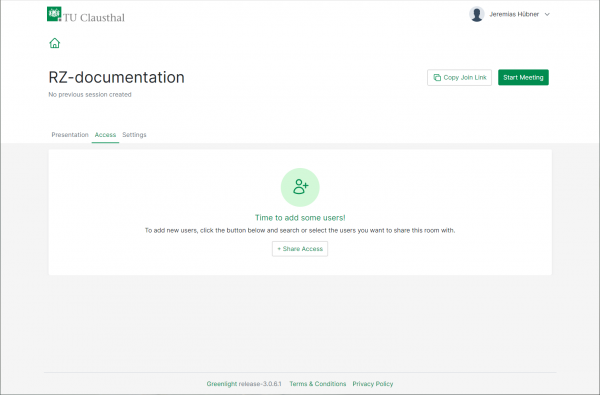Viewport: 600px width, 395px height.
Task: Select the Access tab
Action: [x=105, y=135]
